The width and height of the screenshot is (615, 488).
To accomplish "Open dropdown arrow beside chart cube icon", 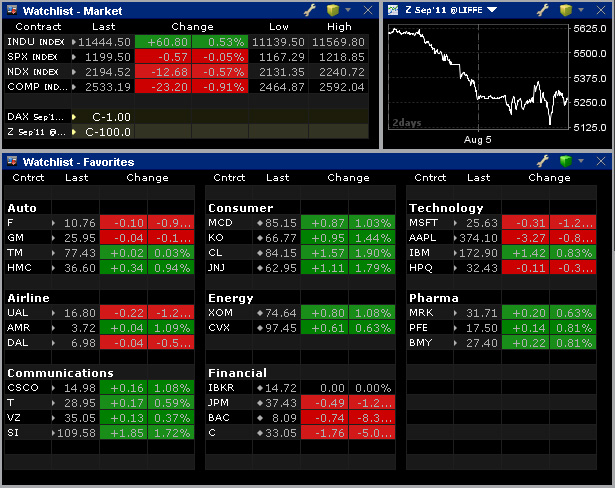I will click(581, 10).
